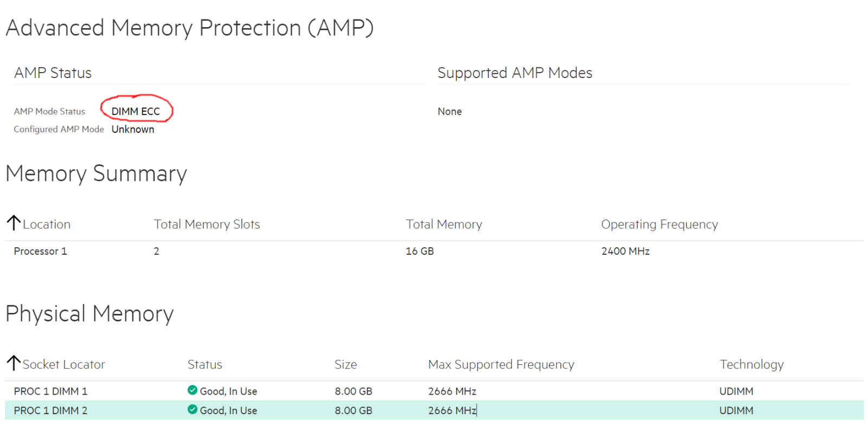Select the PROC 1 DIMM 1 row label
Viewport: 868px width, 425px height.
[50, 391]
